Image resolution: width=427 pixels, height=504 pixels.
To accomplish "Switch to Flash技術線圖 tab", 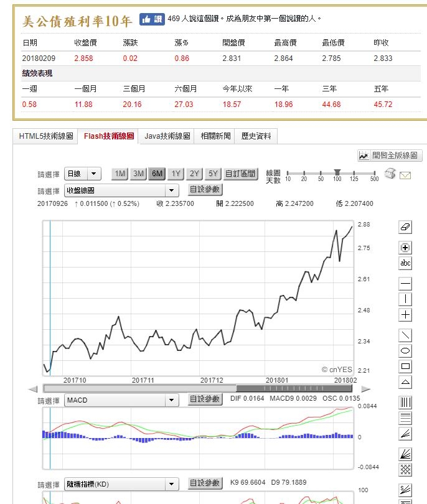I will click(x=109, y=136).
